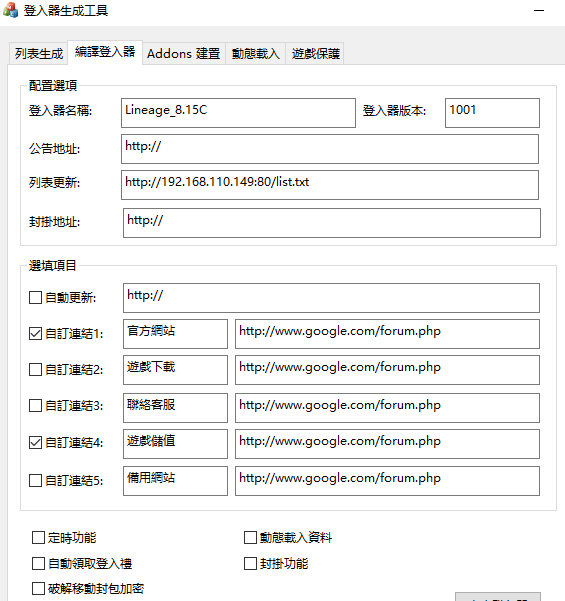This screenshot has width=565, height=601.
Task: Disable the 自訂連結4 checkbox
Action: tap(36, 443)
